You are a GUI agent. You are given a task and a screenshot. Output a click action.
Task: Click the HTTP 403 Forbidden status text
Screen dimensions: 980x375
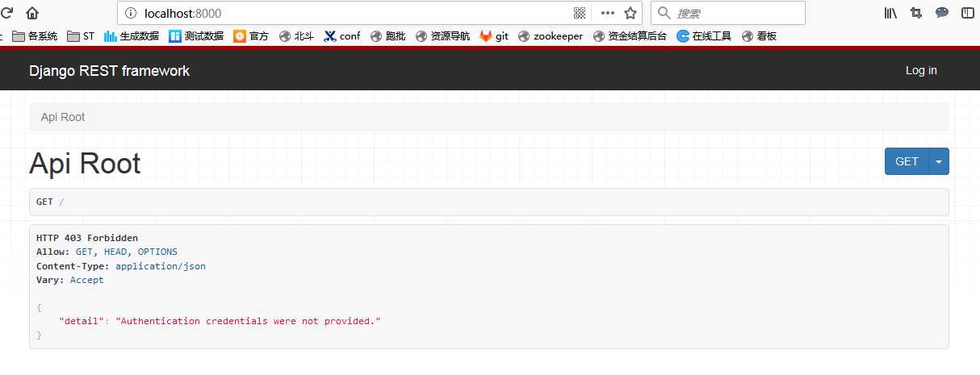(87, 238)
